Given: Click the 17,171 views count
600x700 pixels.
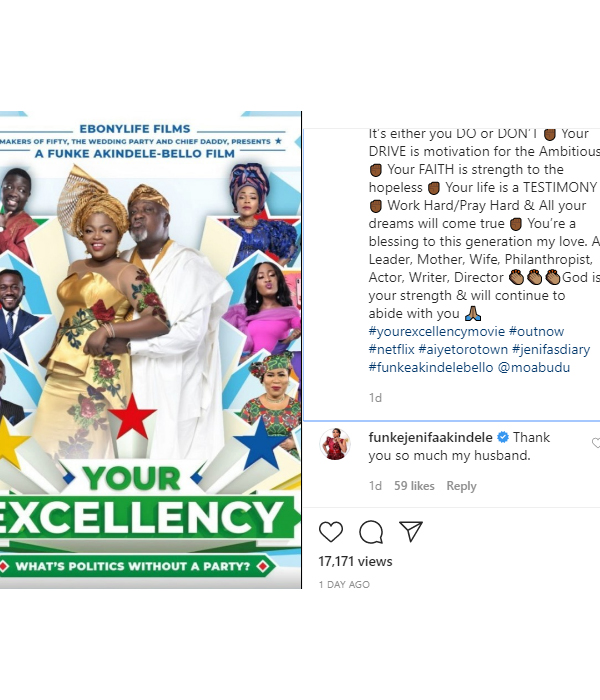Looking at the screenshot, I should tap(355, 562).
